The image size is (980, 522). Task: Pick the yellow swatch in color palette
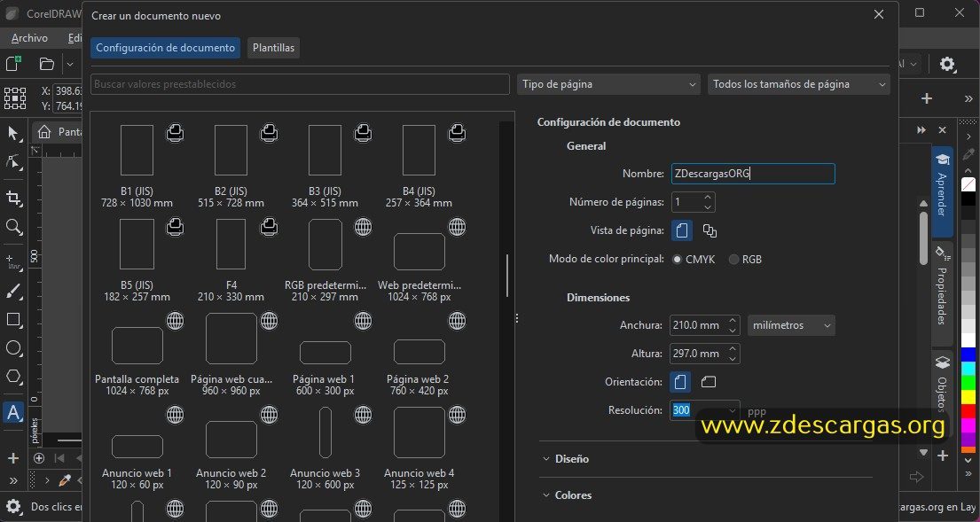point(968,396)
